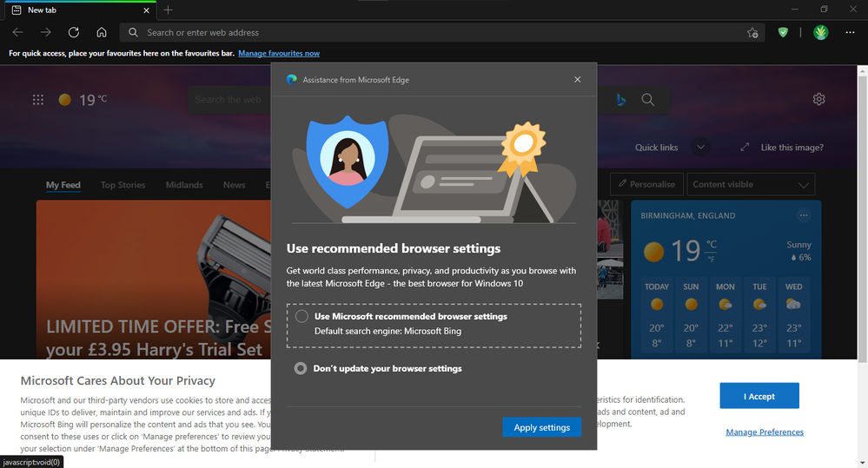This screenshot has height=468, width=868.
Task: Select the WED forecast day
Action: click(x=794, y=315)
